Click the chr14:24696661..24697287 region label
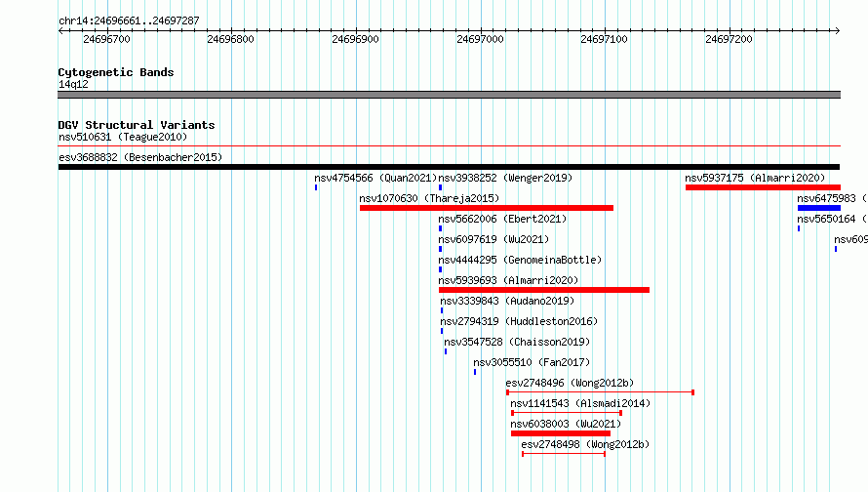This screenshot has height=492, width=868. (x=129, y=20)
